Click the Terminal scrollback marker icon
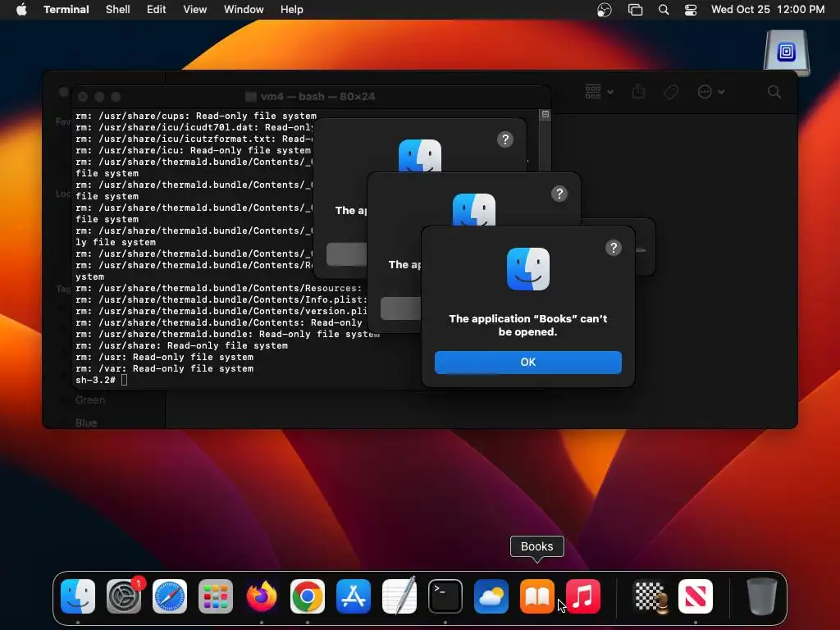Screen dimensions: 840x630 click(x=546, y=114)
